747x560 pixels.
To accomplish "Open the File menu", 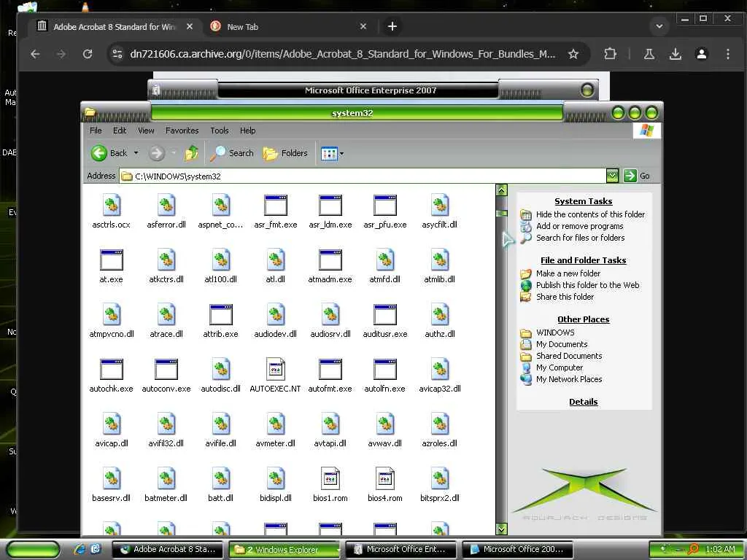I will [96, 131].
